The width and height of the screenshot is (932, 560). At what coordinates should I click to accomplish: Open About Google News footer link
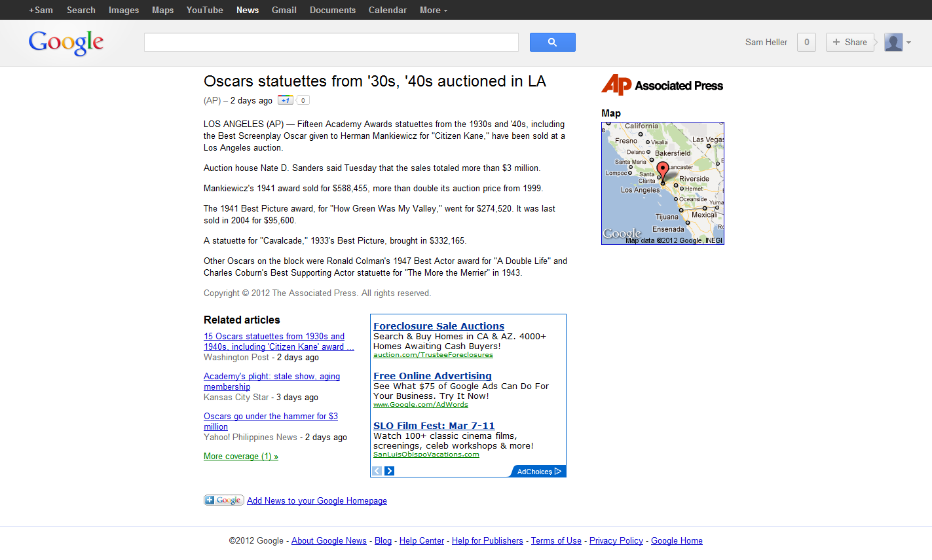click(x=329, y=541)
